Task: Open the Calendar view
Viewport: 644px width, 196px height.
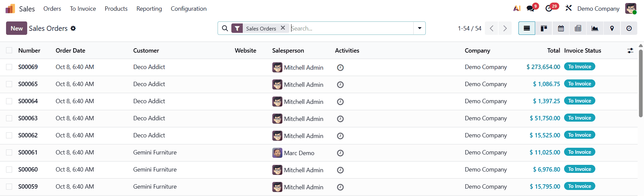Action: click(x=561, y=28)
